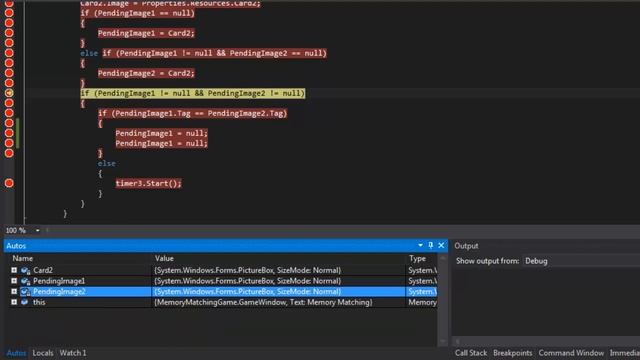
Task: Click inside the Output window text area
Action: (x=547, y=302)
